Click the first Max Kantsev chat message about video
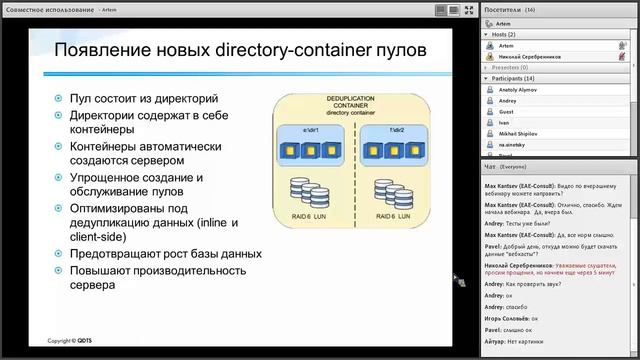Image resolution: width=640 pixels, height=360 pixels. [551, 190]
